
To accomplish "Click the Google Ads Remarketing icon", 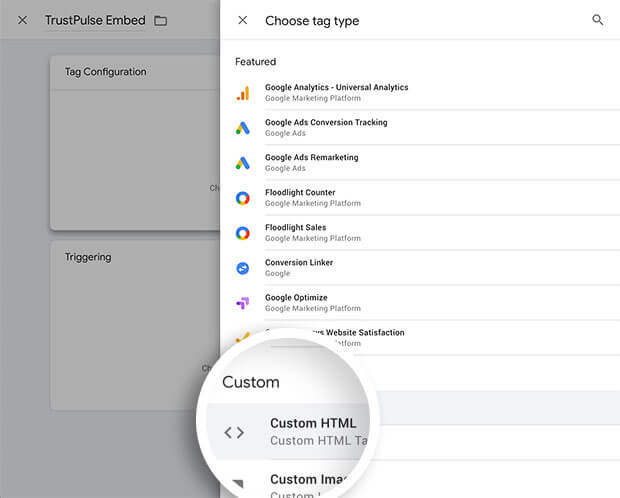I will tap(243, 163).
